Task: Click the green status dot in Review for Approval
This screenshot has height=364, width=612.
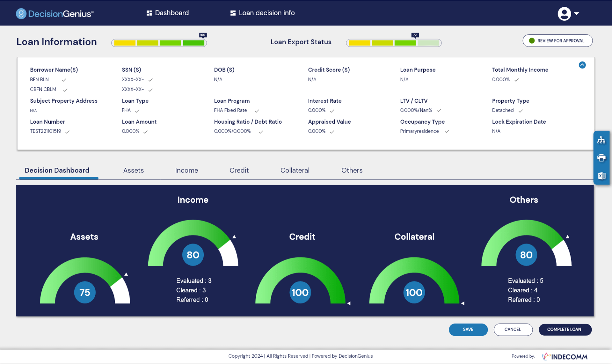Action: click(x=531, y=40)
